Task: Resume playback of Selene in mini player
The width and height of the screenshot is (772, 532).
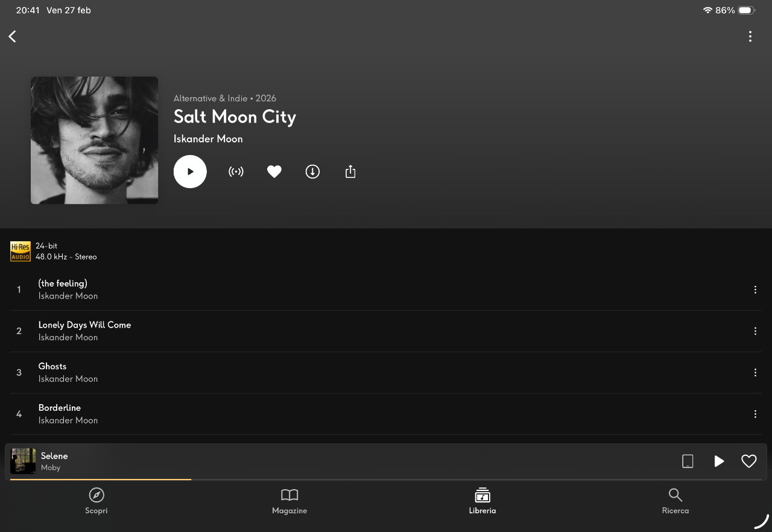Action: tap(719, 461)
